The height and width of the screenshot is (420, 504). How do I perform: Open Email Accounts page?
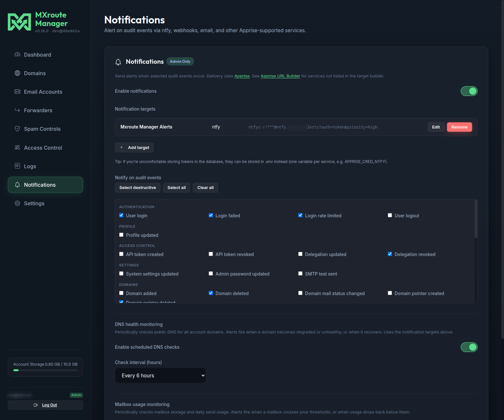45,92
